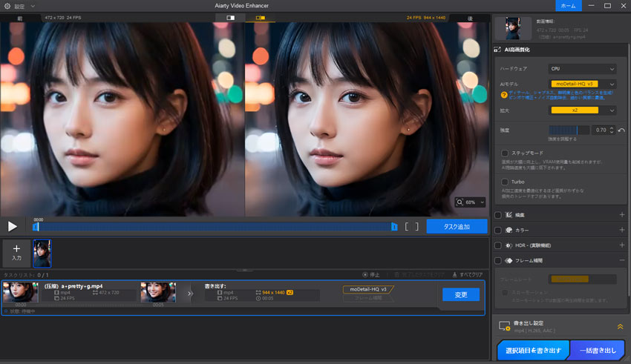Screen dimensions: 631x364
Task: Go to ホーム tab
Action: pyautogui.click(x=568, y=6)
